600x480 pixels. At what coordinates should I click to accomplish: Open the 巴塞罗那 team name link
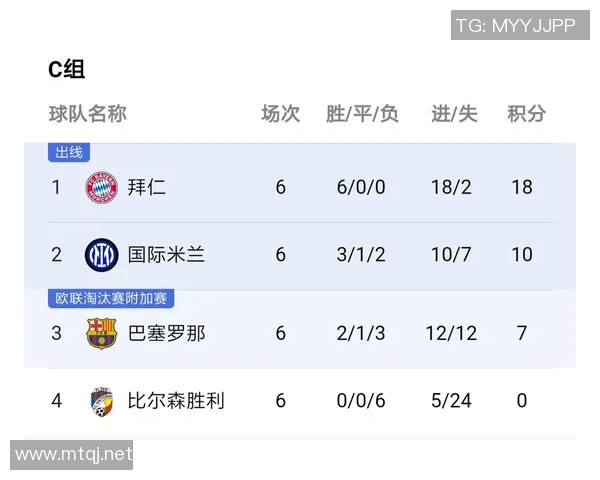click(166, 332)
